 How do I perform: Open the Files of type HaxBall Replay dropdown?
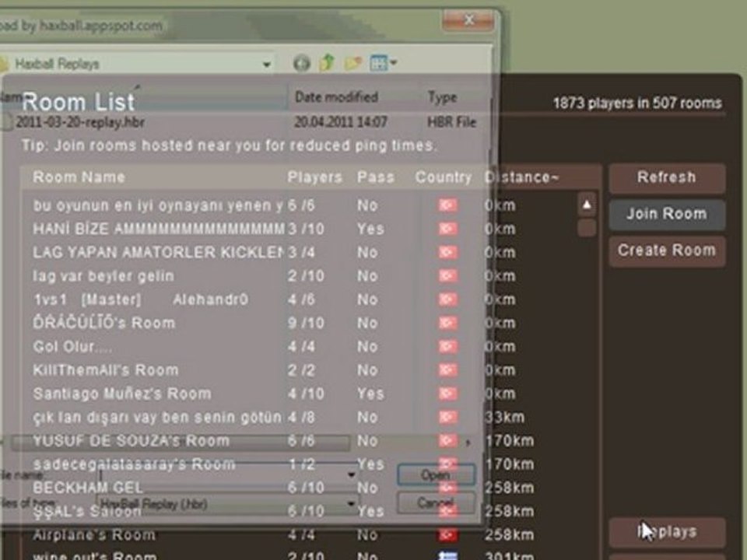227,504
